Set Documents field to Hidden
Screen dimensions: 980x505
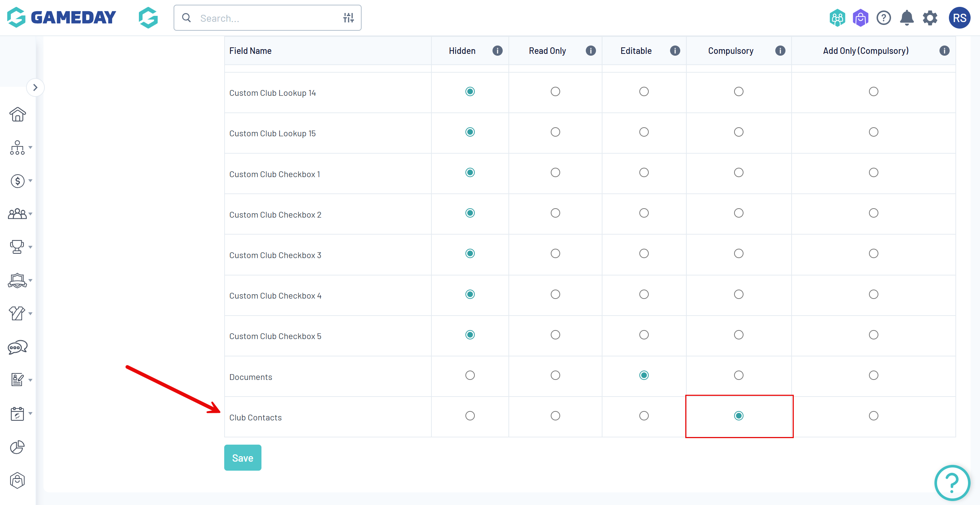(470, 375)
